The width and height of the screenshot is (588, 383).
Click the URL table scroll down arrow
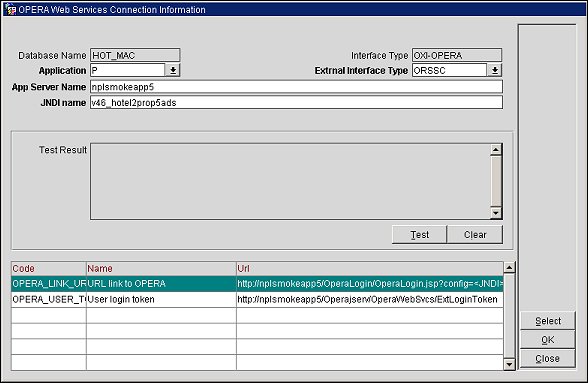[x=509, y=364]
